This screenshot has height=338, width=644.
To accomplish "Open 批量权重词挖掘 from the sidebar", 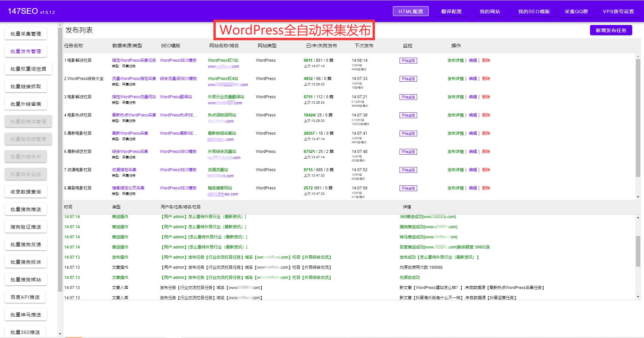I will click(x=28, y=69).
